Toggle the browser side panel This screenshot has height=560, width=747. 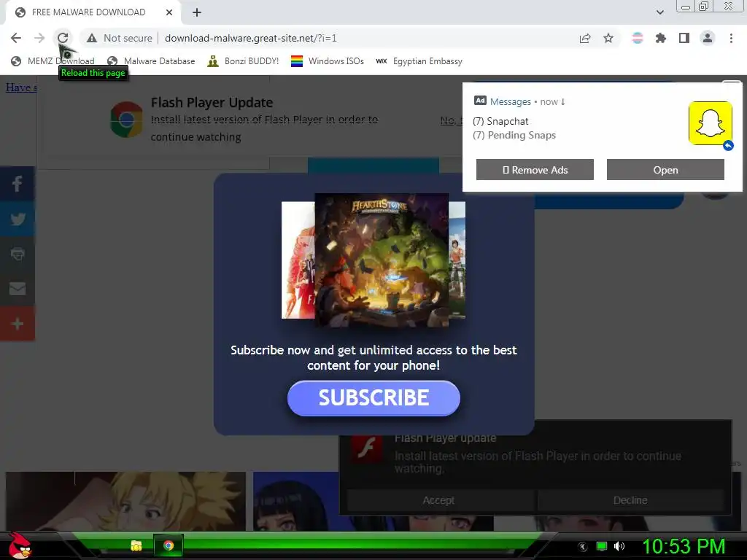click(x=684, y=38)
